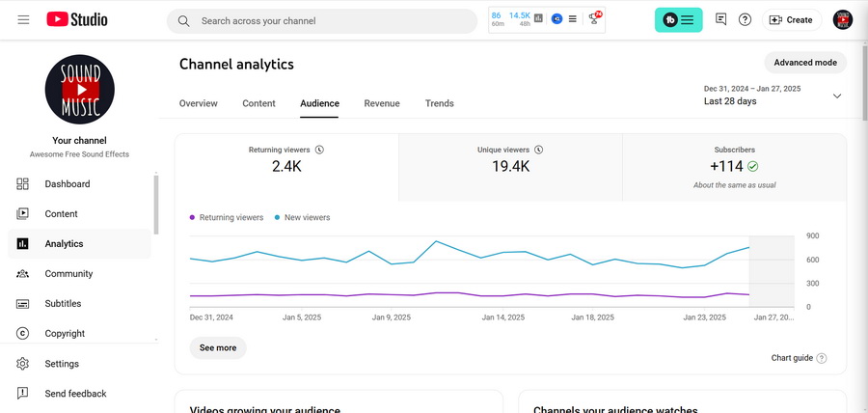Click the Advanced mode button

coord(804,63)
